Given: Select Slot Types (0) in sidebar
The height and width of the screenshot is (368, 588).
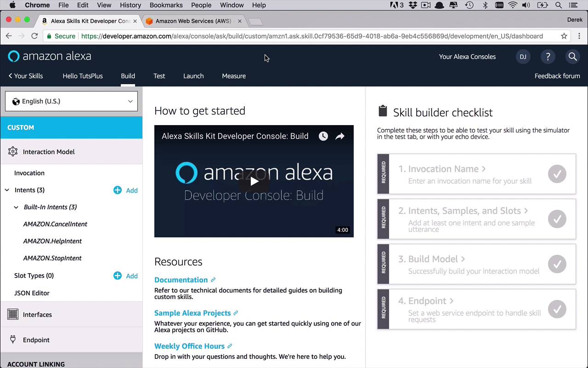Looking at the screenshot, I should click(34, 276).
